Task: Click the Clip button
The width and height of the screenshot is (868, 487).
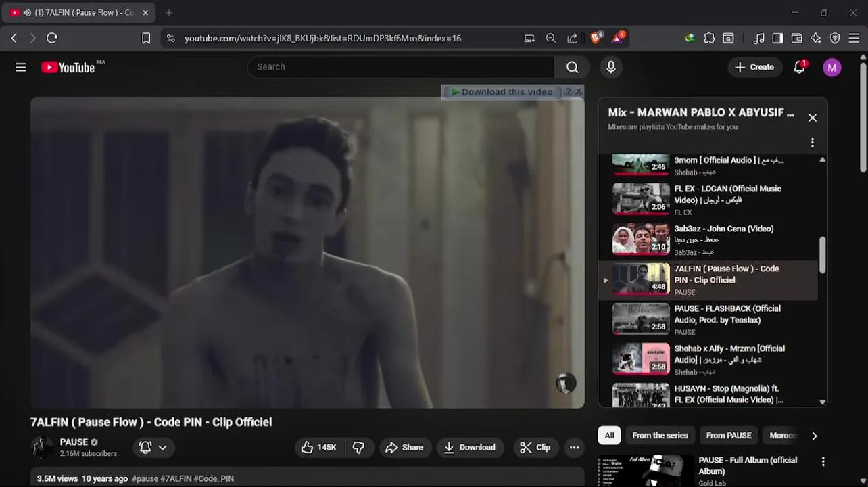Action: coord(535,447)
